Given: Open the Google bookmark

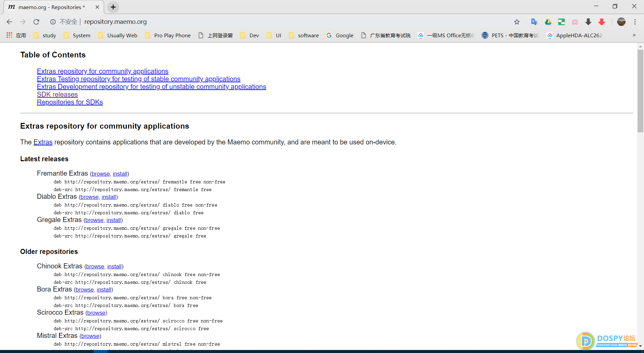Looking at the screenshot, I should (340, 35).
